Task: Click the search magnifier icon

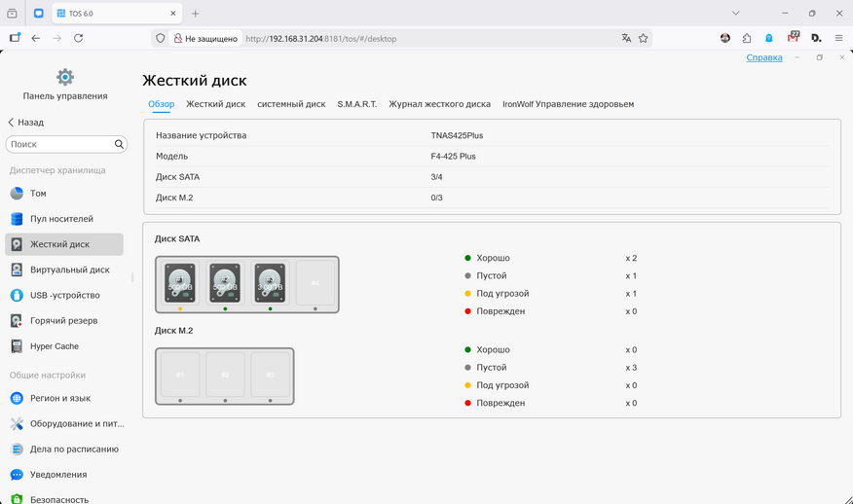Action: coord(119,144)
